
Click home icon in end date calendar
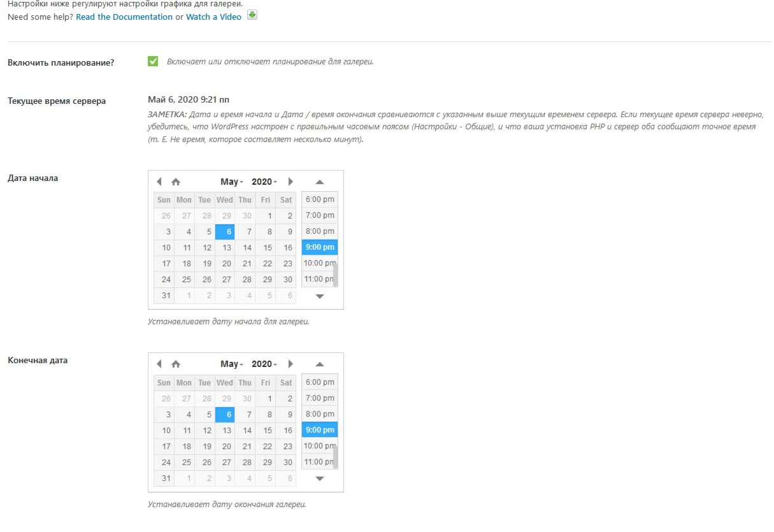pos(176,364)
